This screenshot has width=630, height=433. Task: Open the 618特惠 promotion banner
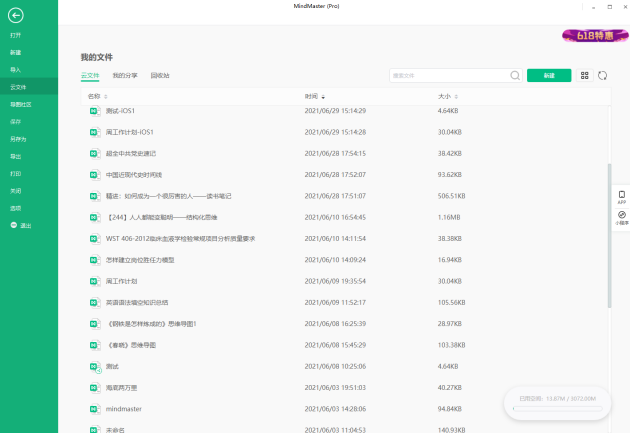click(x=595, y=36)
